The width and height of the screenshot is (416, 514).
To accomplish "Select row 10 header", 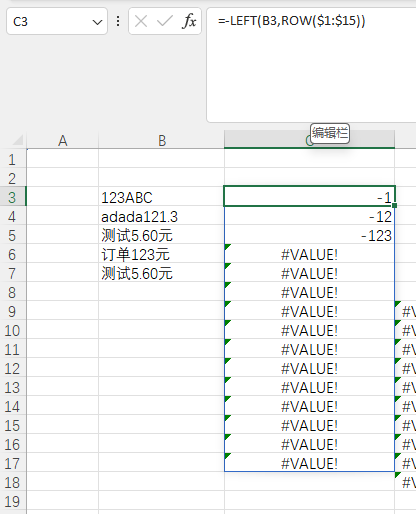I will (x=13, y=331).
